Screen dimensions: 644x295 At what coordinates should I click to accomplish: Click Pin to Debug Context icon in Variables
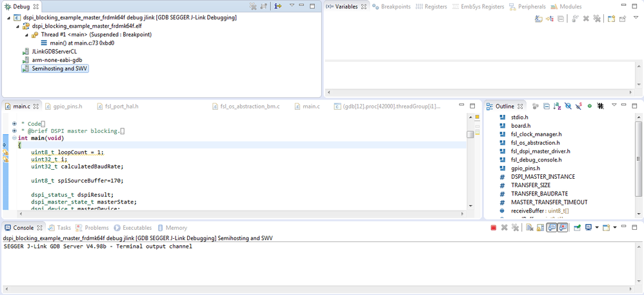623,19
